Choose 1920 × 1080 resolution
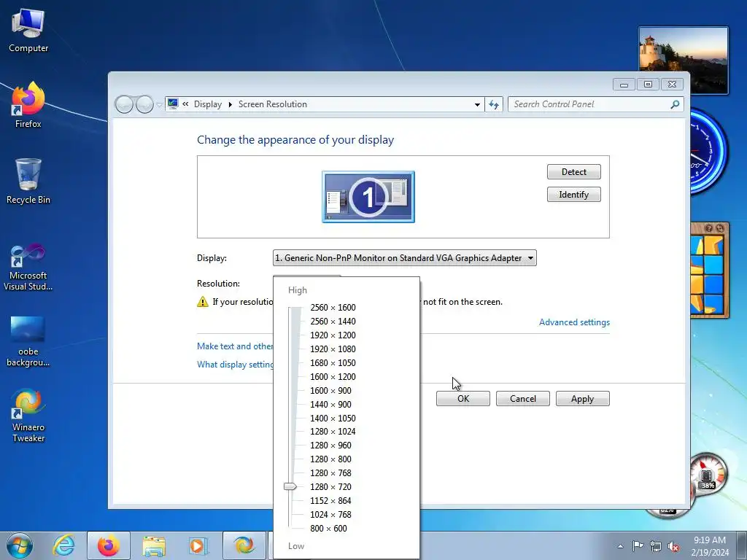 click(333, 349)
